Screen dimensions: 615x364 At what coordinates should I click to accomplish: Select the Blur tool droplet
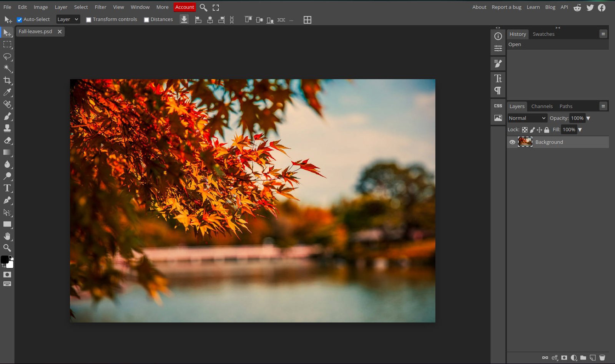coord(7,164)
